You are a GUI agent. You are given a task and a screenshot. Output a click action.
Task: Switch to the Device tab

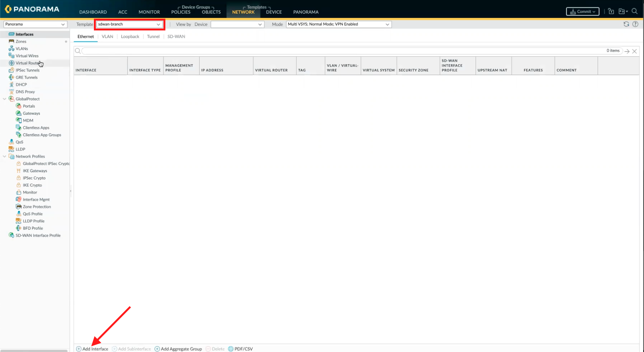(274, 12)
